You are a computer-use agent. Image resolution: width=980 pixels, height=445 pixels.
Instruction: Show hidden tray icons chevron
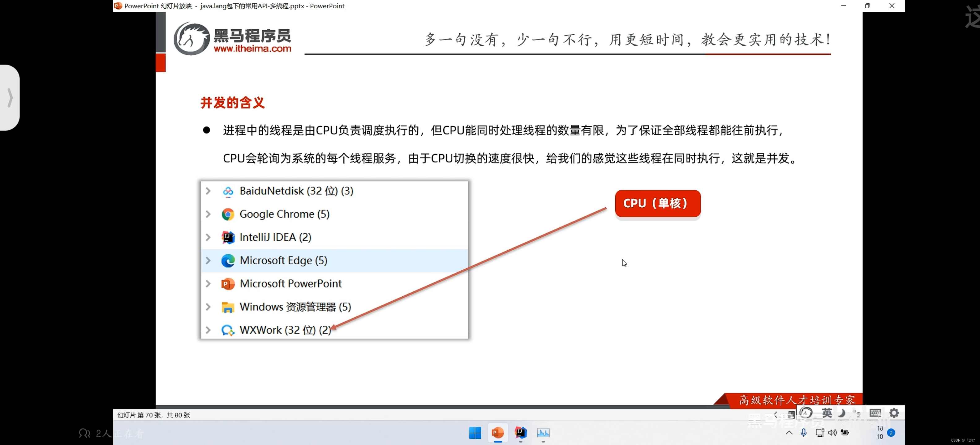[x=789, y=432]
